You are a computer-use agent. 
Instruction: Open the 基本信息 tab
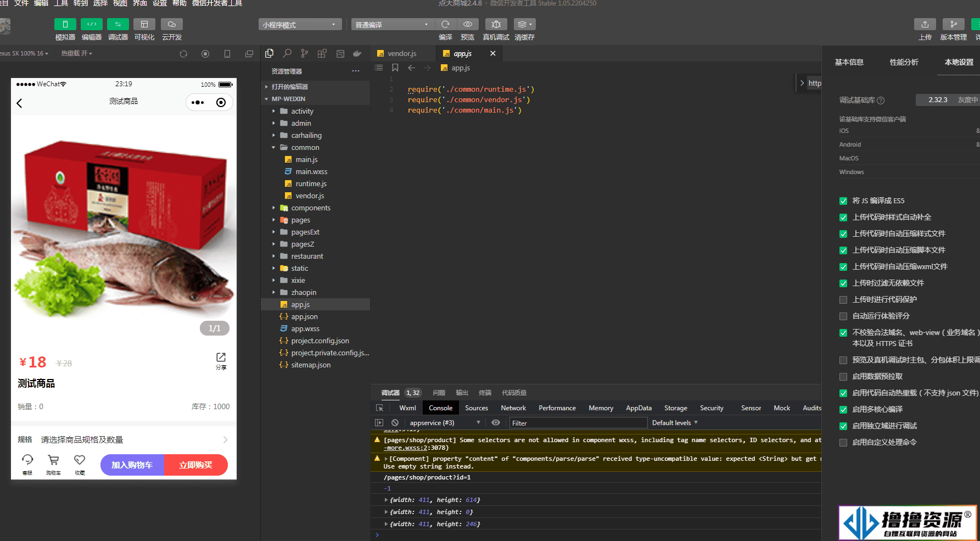tap(849, 62)
